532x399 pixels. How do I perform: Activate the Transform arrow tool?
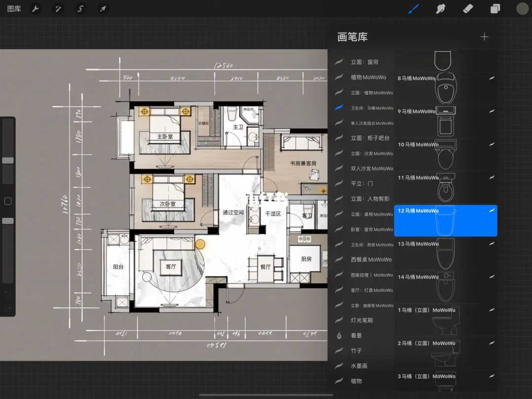click(x=103, y=9)
